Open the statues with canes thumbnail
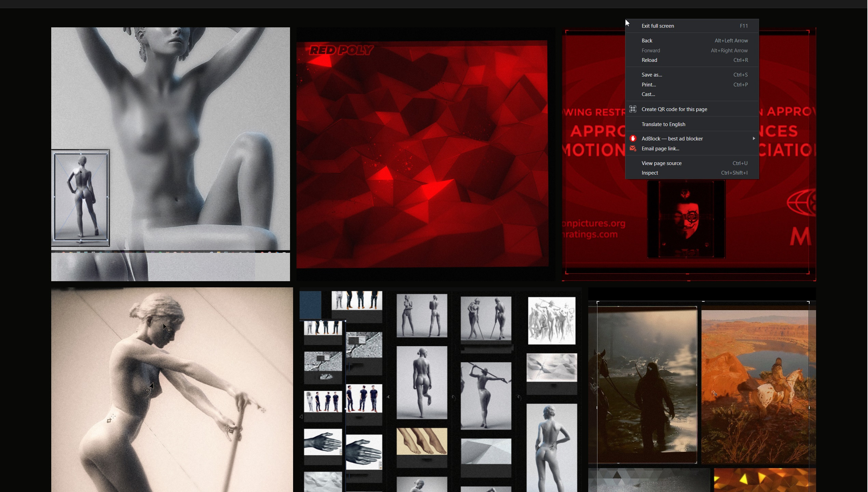This screenshot has width=868, height=492. coord(486,318)
